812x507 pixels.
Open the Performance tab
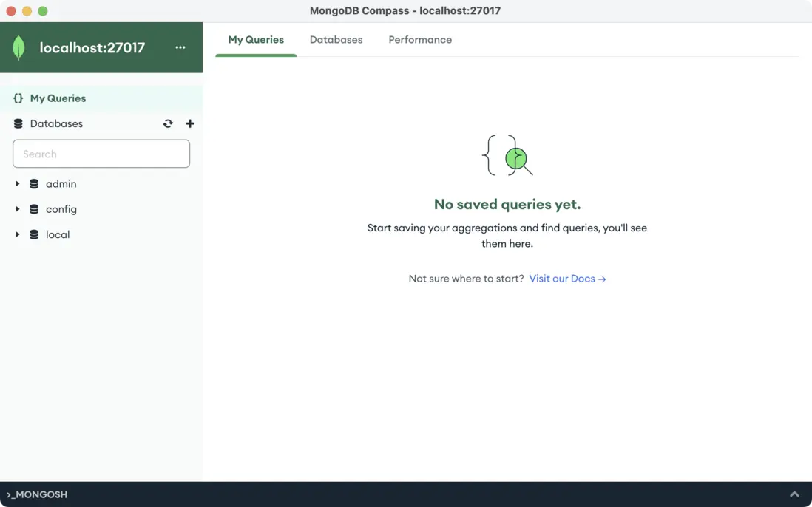[420, 40]
